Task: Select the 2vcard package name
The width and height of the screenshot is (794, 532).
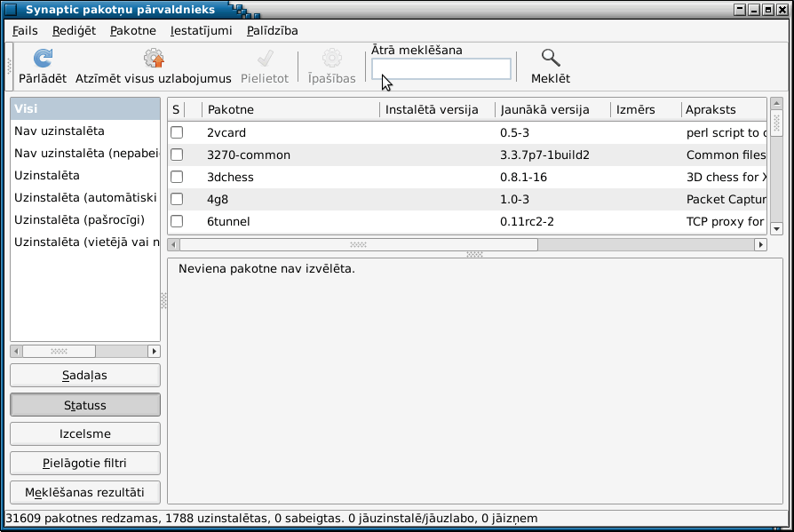Action: 226,132
